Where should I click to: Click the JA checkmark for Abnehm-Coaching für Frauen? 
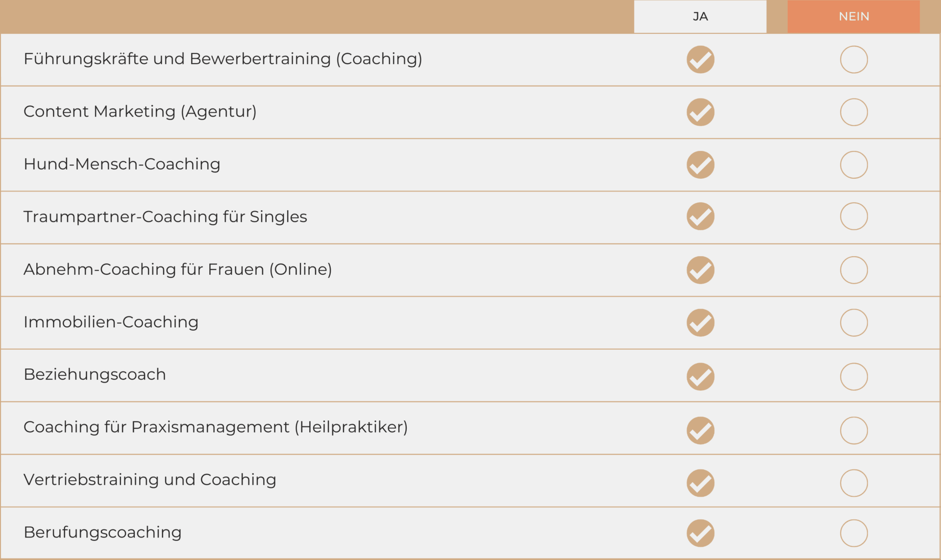[700, 270]
